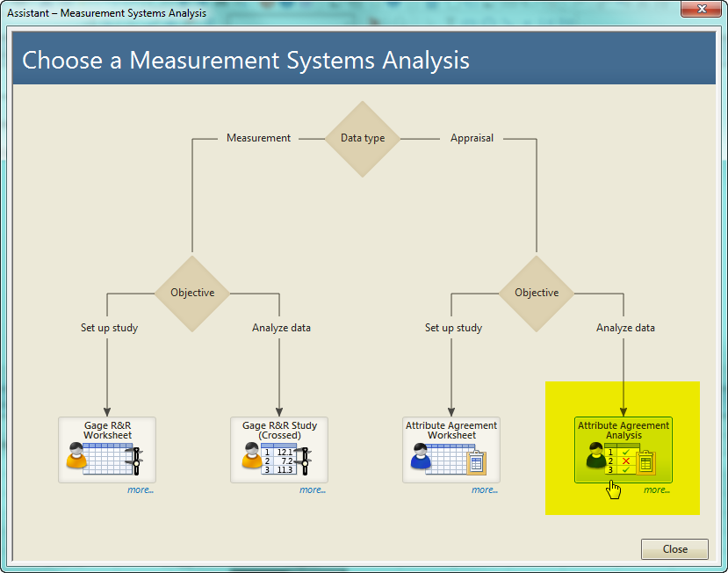Click the Objective diamond under Appraisal
Screen dimensions: 728x573
tap(537, 294)
